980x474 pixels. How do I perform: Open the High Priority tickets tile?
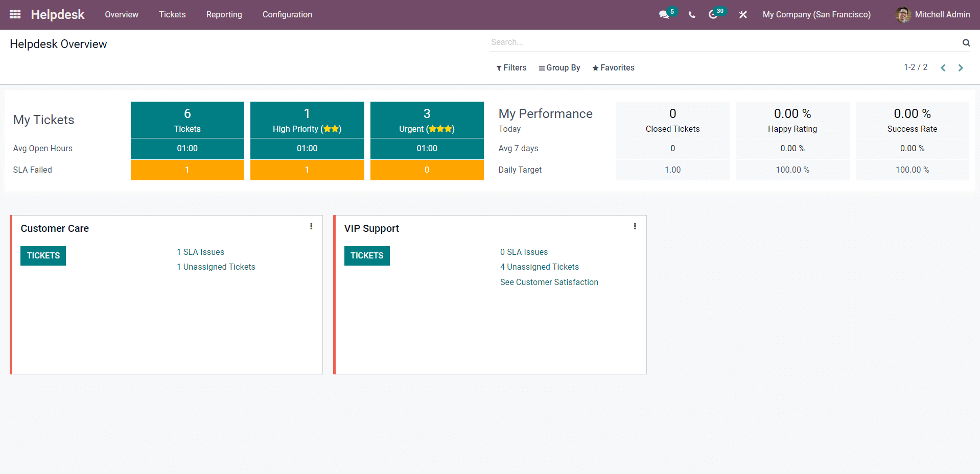[307, 120]
